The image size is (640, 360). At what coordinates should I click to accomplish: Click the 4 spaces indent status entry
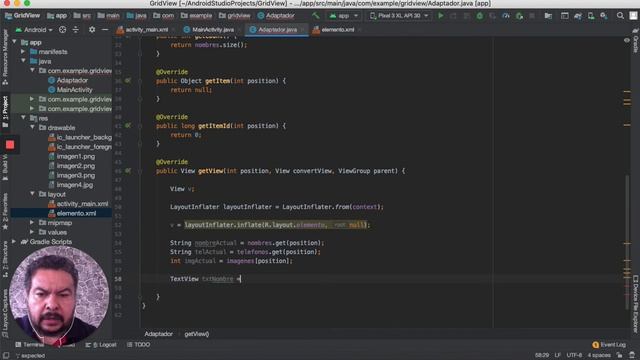[599, 355]
